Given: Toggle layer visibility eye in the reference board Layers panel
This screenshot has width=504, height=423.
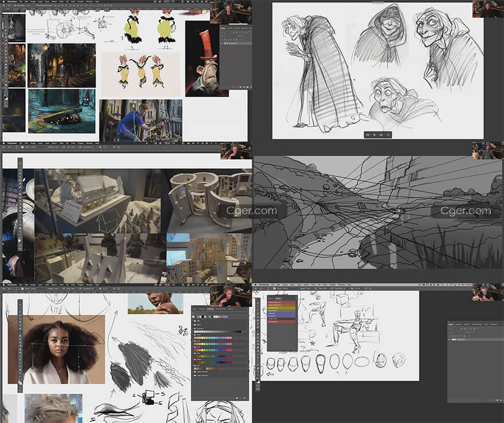Looking at the screenshot, I should point(222,43).
